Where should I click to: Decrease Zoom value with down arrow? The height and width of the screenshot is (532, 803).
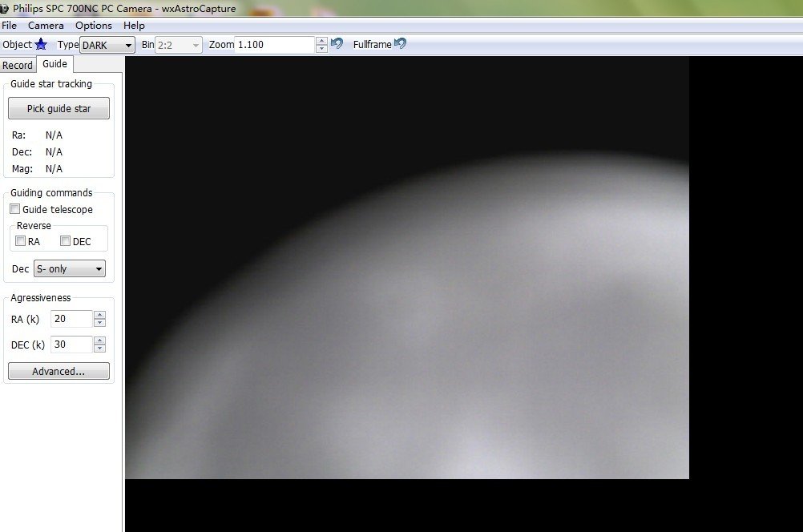(x=321, y=49)
